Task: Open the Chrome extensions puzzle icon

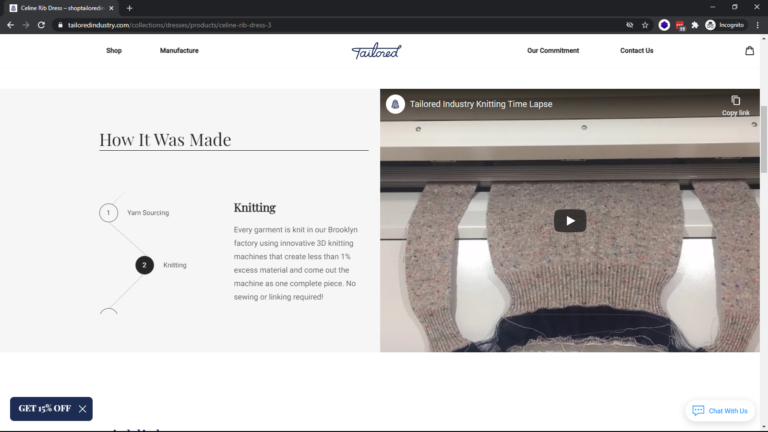Action: (x=694, y=24)
